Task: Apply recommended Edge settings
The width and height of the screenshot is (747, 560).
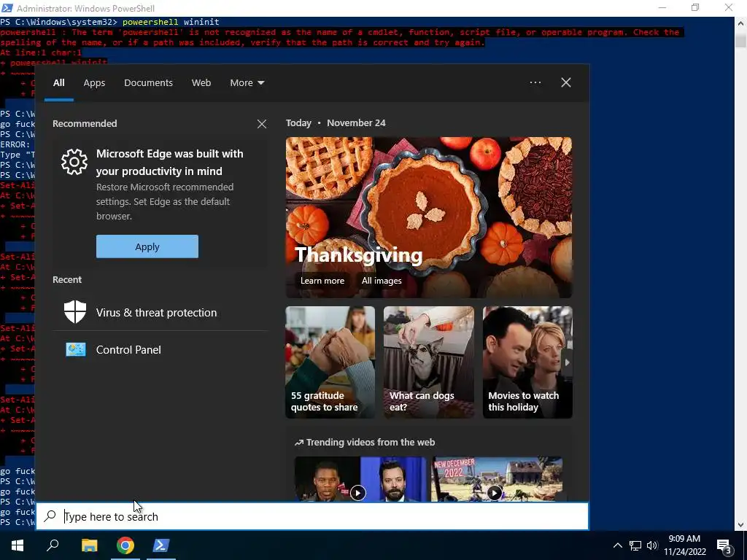Action: [147, 246]
